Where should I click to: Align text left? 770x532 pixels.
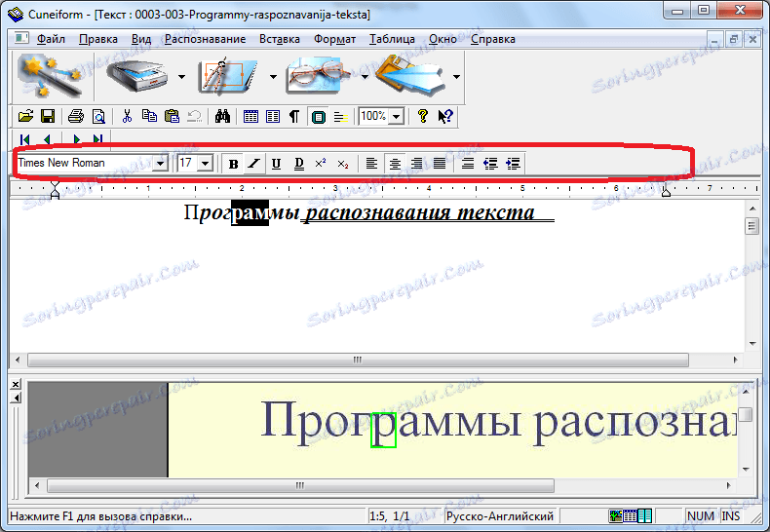[x=371, y=164]
